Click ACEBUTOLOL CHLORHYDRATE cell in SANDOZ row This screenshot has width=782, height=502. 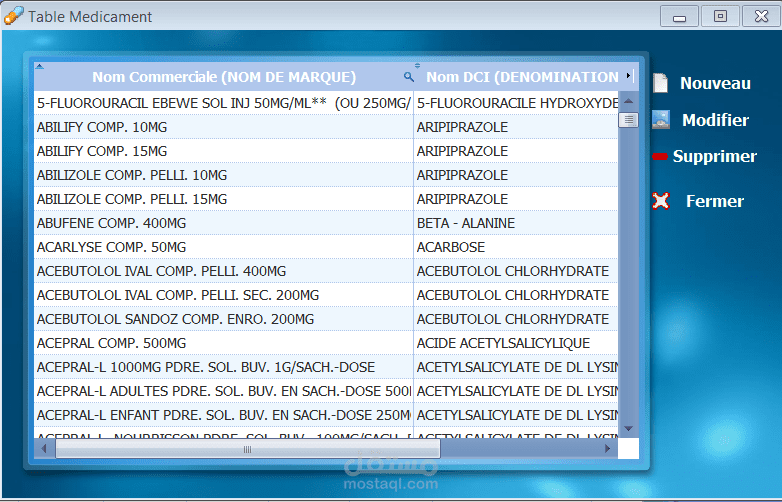(x=516, y=319)
